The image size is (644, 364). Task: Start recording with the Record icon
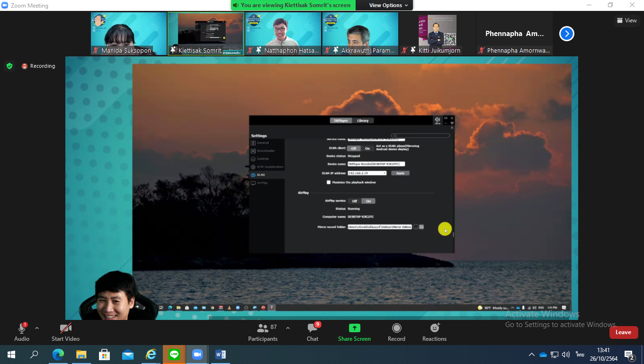tap(396, 328)
